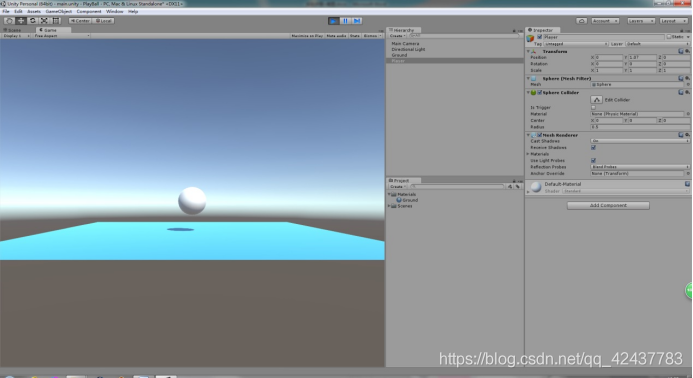
Task: Open the Assets menu
Action: [34, 11]
